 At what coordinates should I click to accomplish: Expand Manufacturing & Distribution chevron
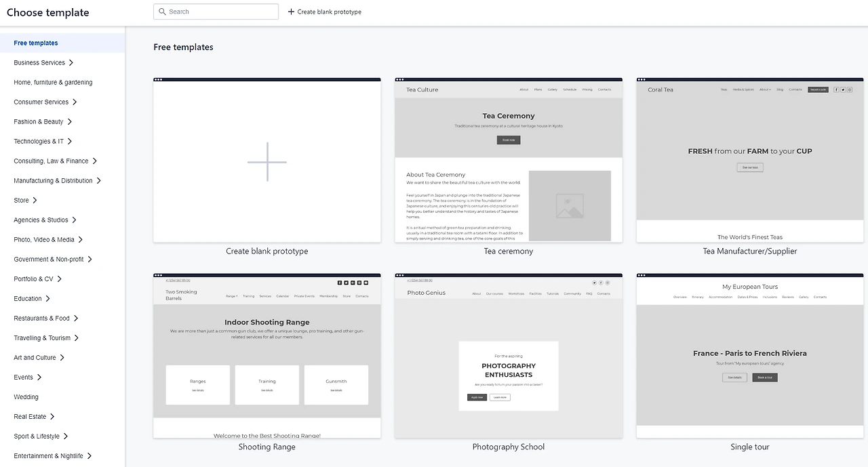99,180
